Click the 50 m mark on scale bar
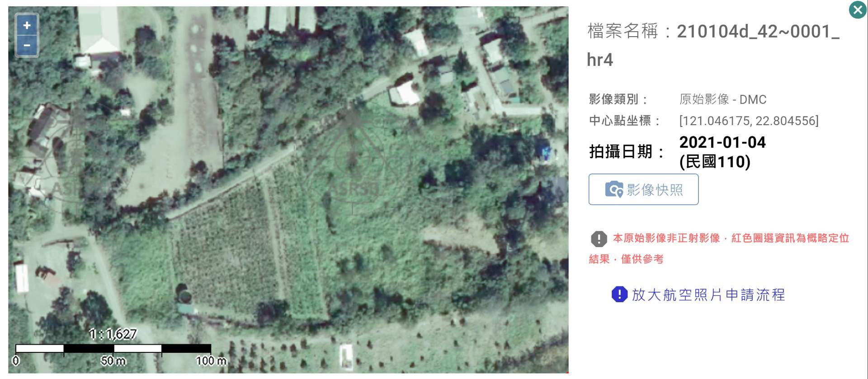 click(113, 360)
